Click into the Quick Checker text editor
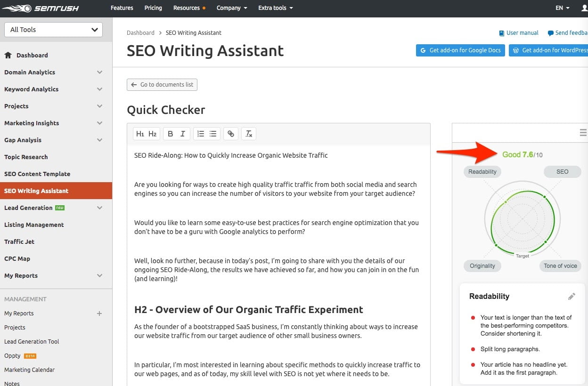Viewport: 588px width, 386px height. tap(278, 265)
